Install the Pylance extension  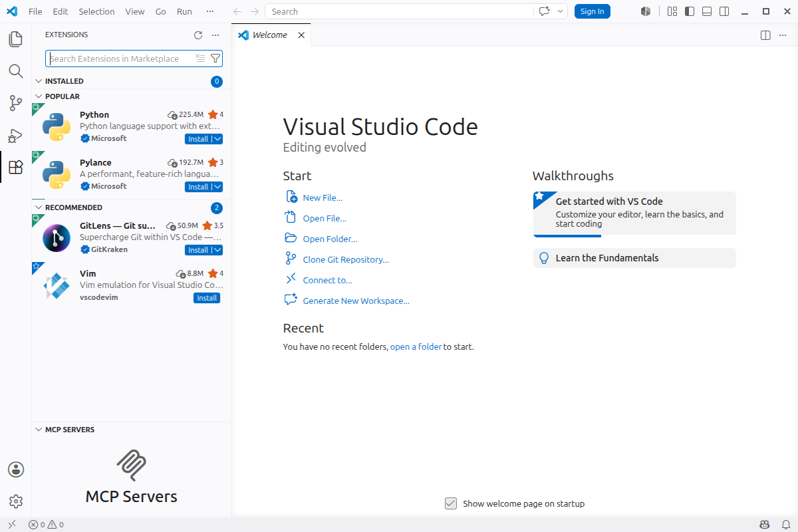(x=198, y=187)
